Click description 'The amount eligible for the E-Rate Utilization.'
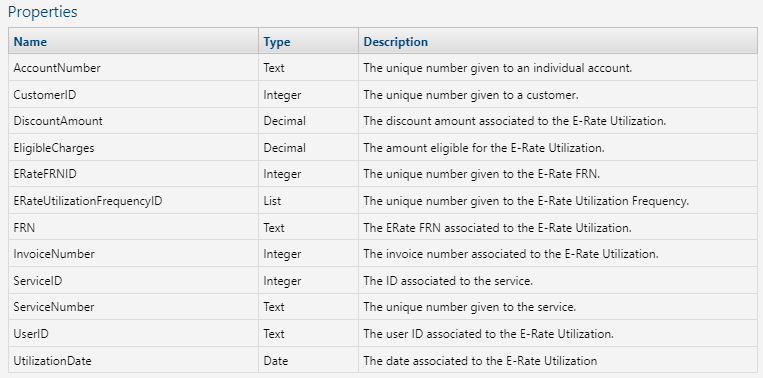The image size is (763, 378). [x=484, y=148]
